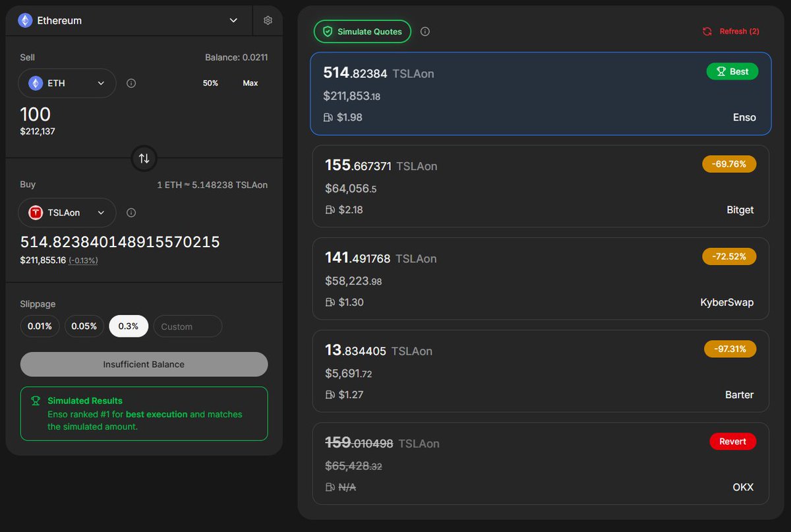Screen dimensions: 791x532
Task: Expand the Ethereum network dropdown chevron
Action: tap(233, 20)
